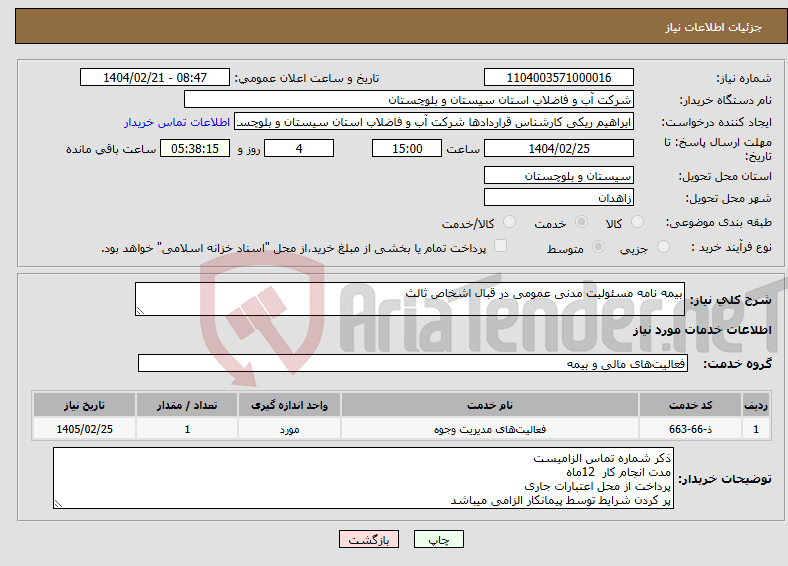Click the شماره نیاز field 1104003571000016

[x=558, y=77]
